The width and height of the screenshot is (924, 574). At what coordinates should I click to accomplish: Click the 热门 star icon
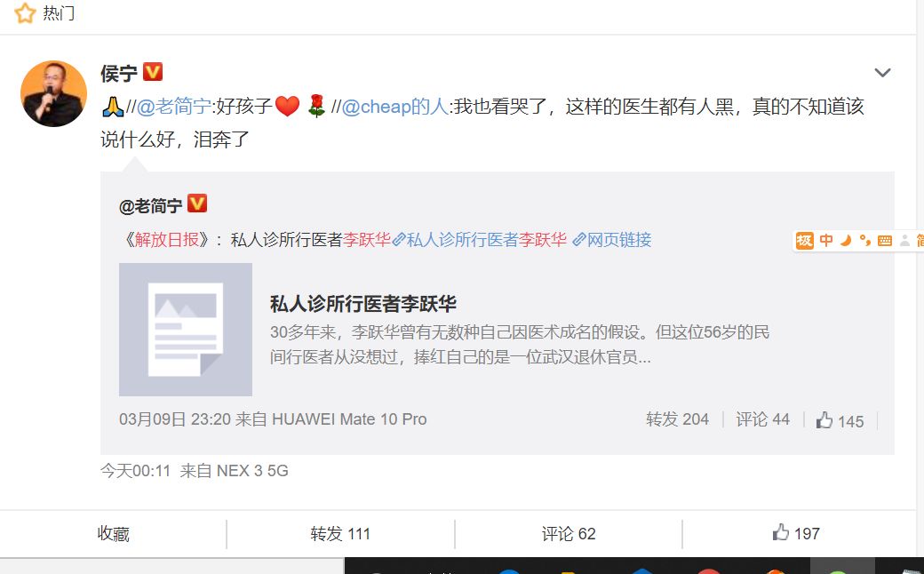coord(25,12)
